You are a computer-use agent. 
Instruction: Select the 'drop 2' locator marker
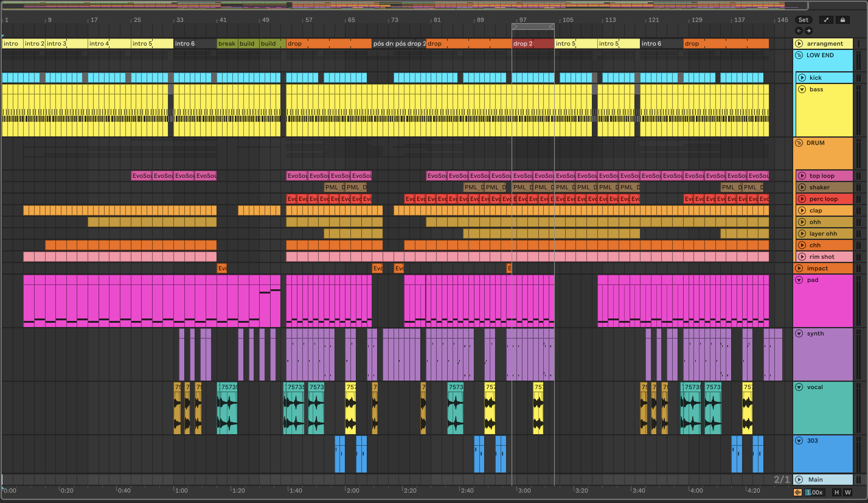(523, 44)
